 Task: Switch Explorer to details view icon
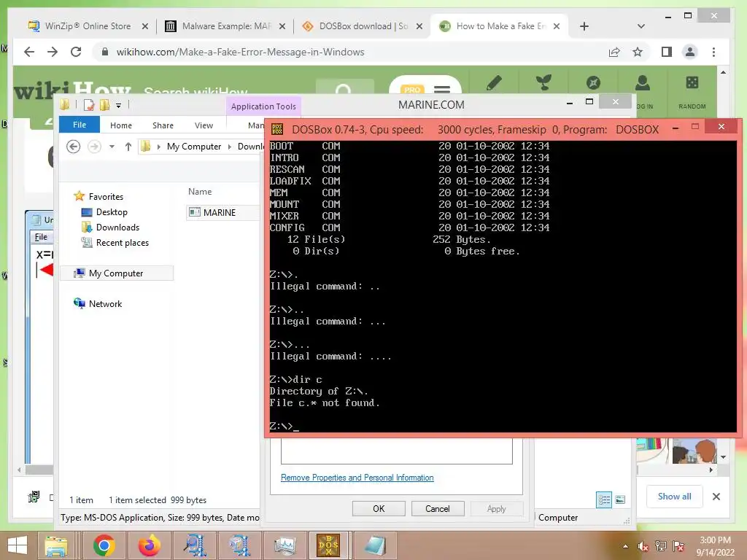[604, 499]
